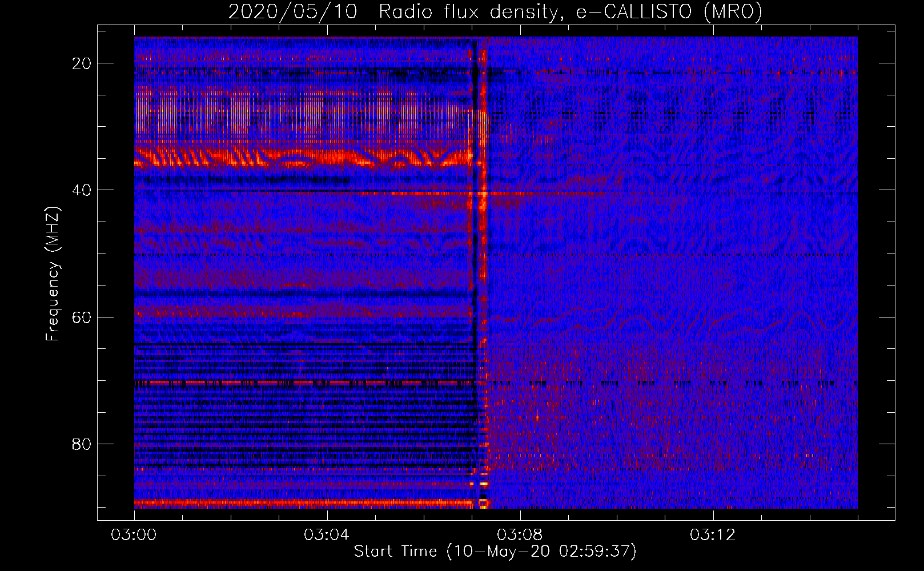Click the 'Start Time (10-May-20 02:59:37)' label
Screen dimensions: 924x571
point(495,552)
